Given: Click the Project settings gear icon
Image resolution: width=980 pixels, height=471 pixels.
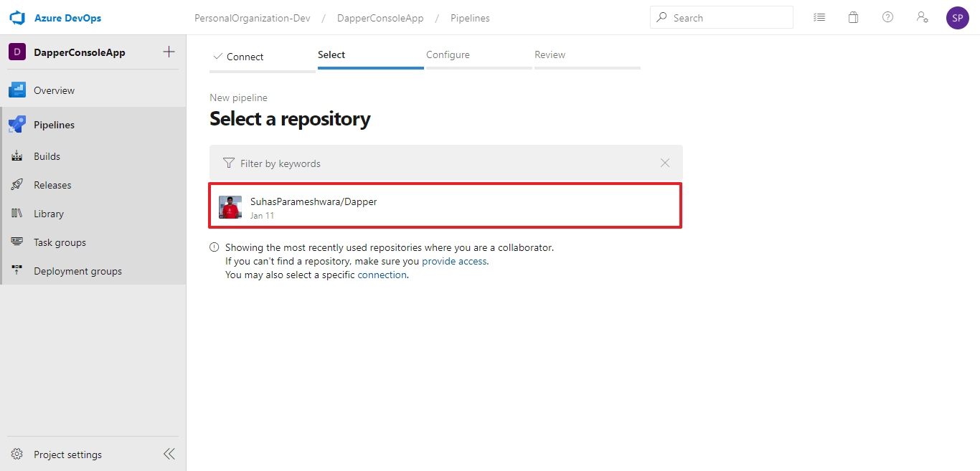Looking at the screenshot, I should click(17, 455).
